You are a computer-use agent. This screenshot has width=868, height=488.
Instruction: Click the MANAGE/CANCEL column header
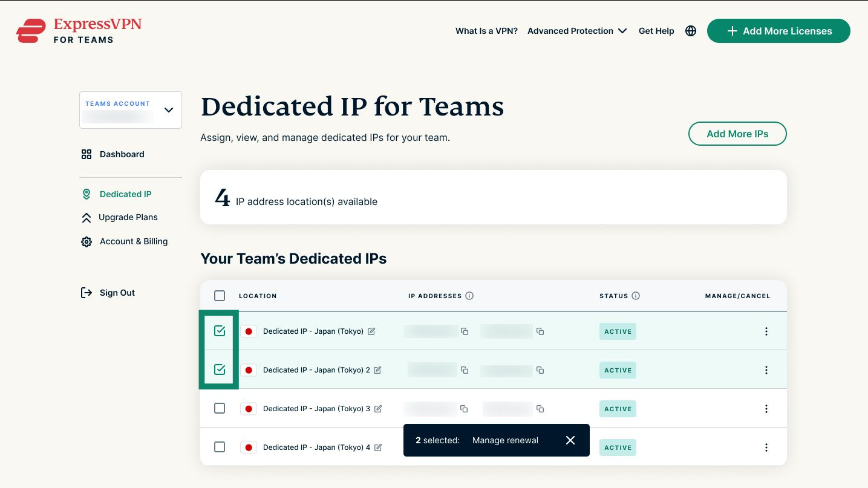click(x=737, y=296)
